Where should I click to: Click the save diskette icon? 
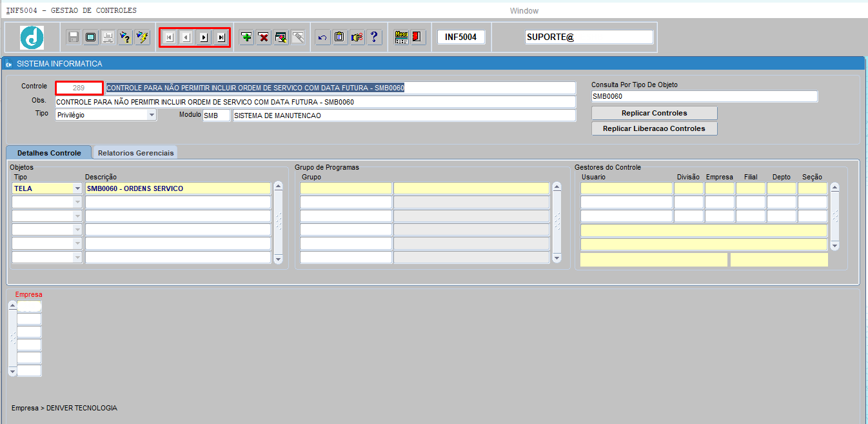tap(74, 37)
